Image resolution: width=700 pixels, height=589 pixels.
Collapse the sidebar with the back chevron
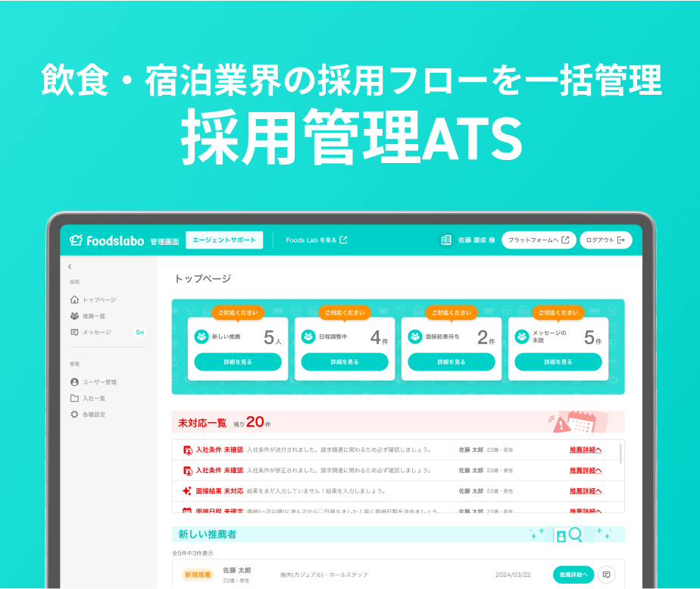point(70,267)
